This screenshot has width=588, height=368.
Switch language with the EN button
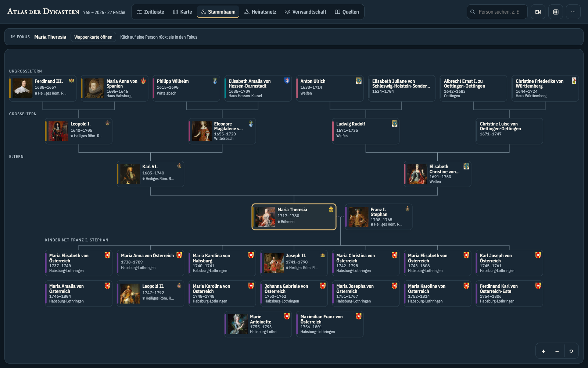tap(538, 12)
